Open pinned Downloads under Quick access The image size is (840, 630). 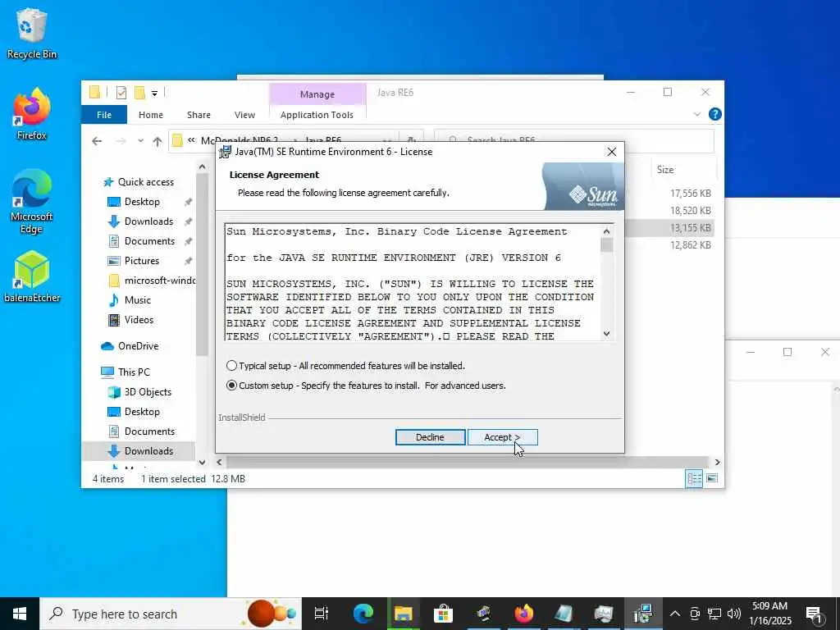(x=148, y=221)
